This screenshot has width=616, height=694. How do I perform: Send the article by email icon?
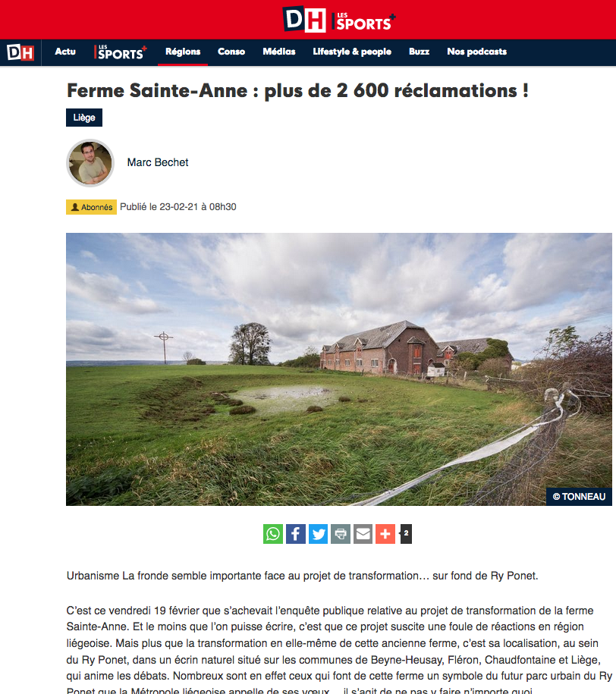(x=363, y=534)
